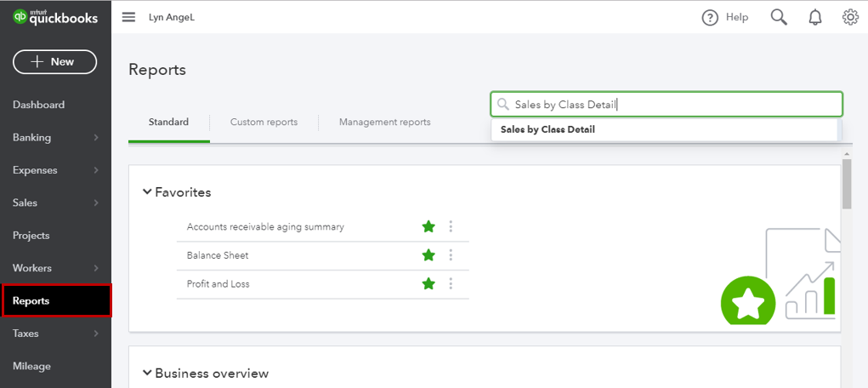Screen dimensions: 868x388
Task: Open search magnifier in top bar
Action: (779, 17)
